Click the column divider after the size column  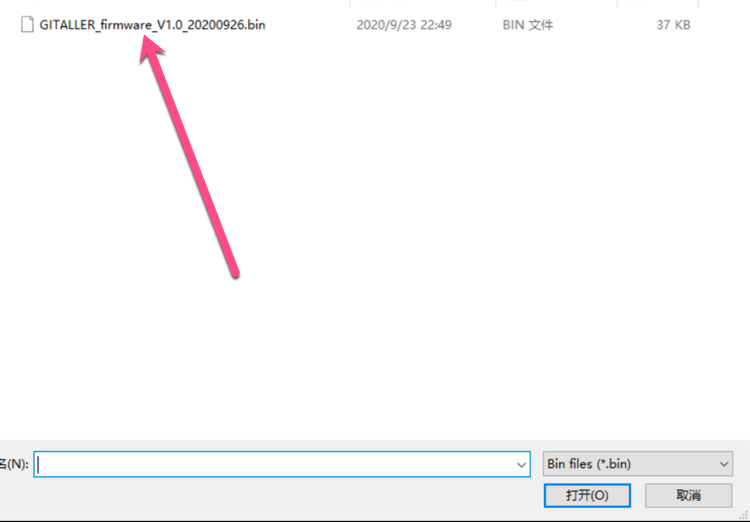pyautogui.click(x=700, y=4)
